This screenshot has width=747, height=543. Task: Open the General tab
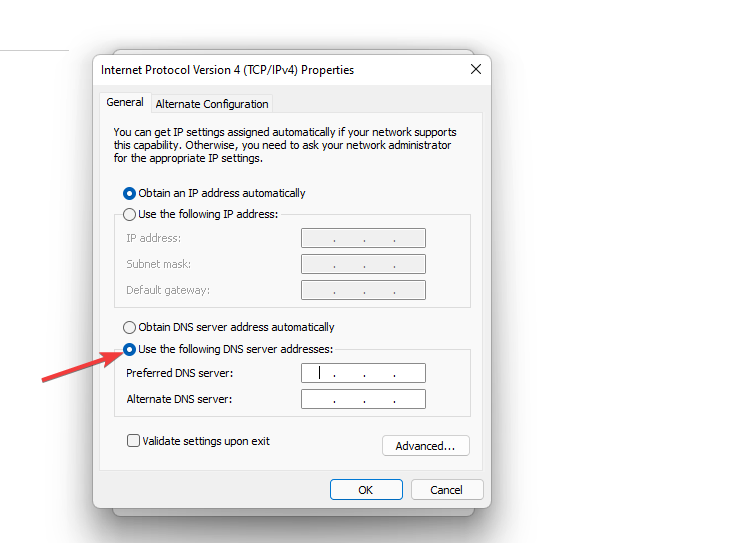pos(125,102)
